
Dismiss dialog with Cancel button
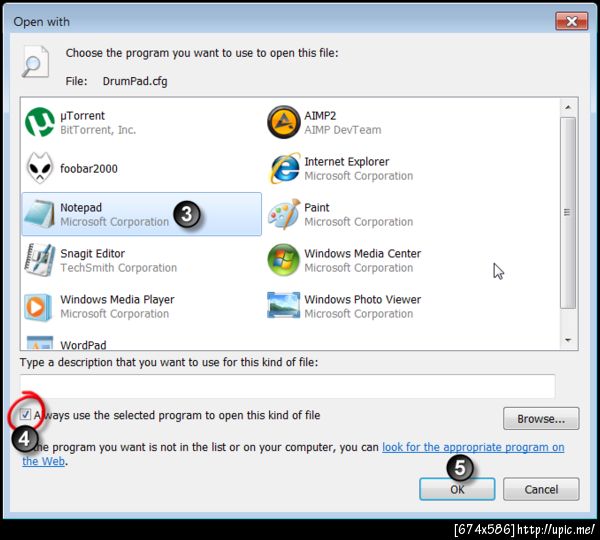541,489
